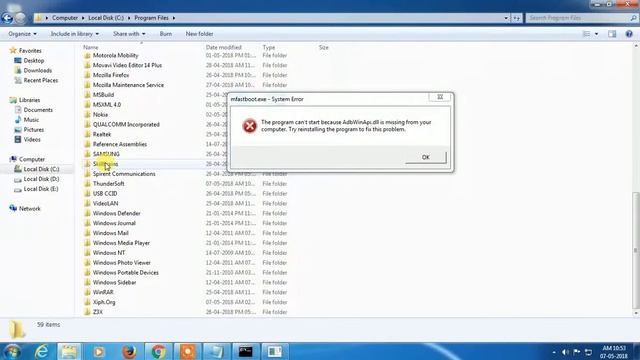Click the Search Program Files box

[582, 18]
